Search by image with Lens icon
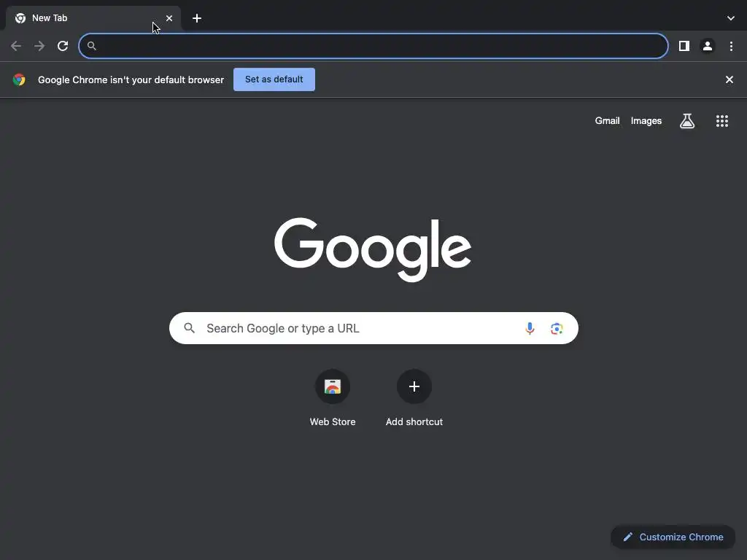This screenshot has height=560, width=747. pos(557,328)
